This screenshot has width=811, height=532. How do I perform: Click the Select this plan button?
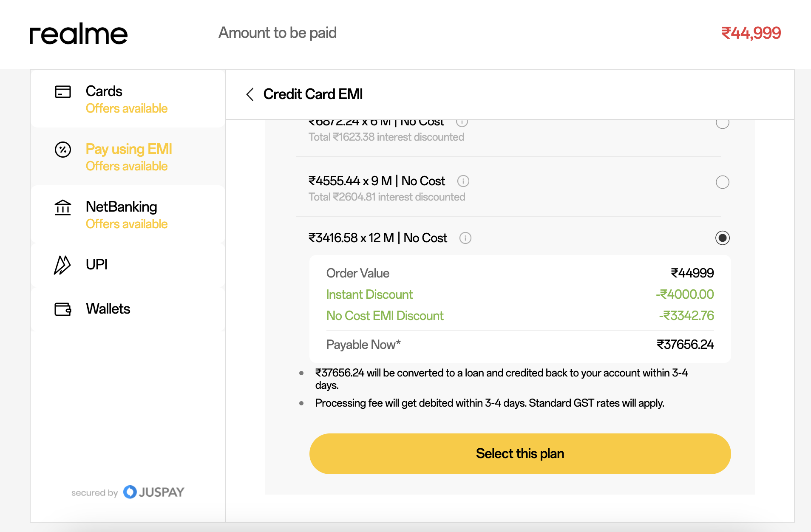(x=519, y=454)
